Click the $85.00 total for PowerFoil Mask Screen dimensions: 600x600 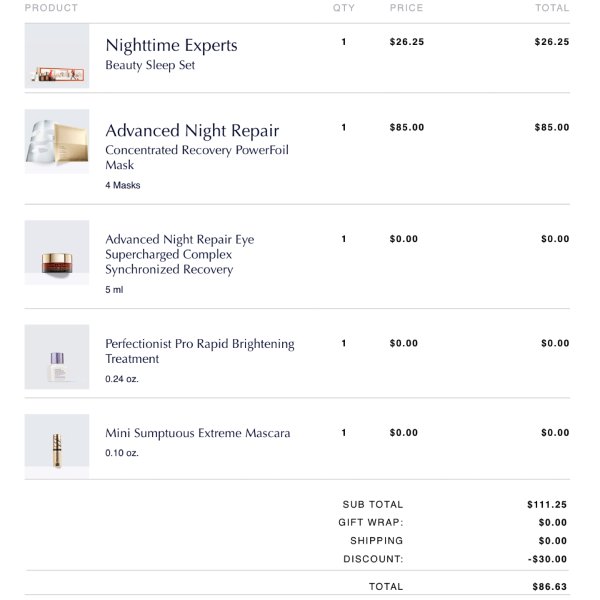[552, 127]
